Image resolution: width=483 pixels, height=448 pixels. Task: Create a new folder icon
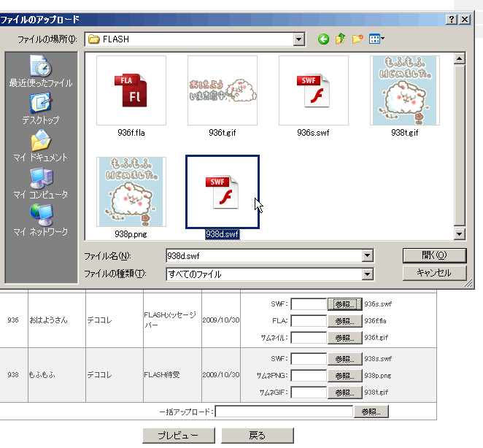358,39
